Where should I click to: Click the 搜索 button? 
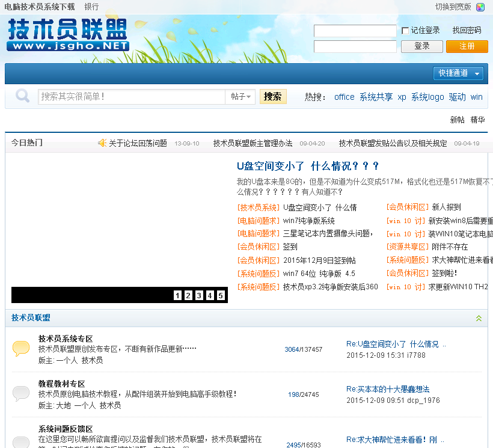pyautogui.click(x=273, y=97)
